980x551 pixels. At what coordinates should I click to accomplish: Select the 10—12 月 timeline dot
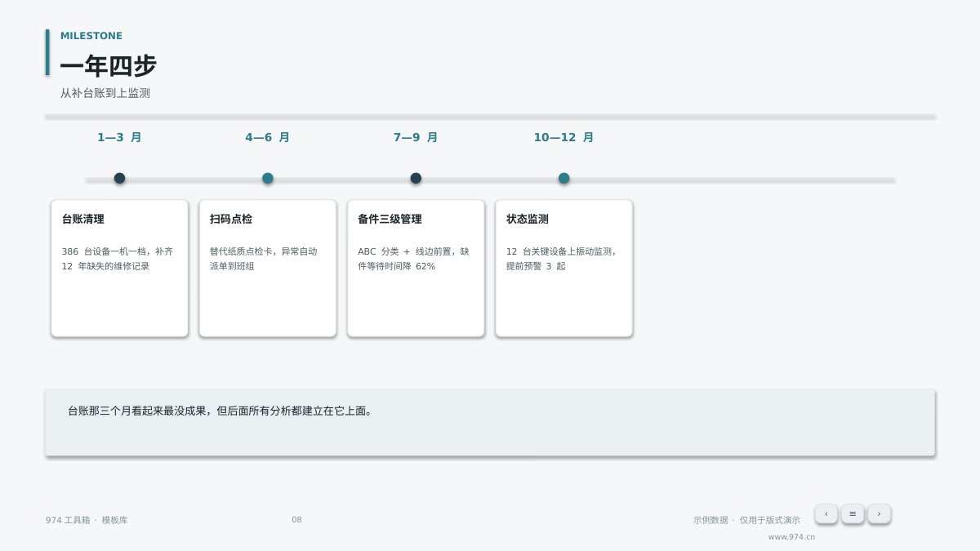pyautogui.click(x=563, y=178)
